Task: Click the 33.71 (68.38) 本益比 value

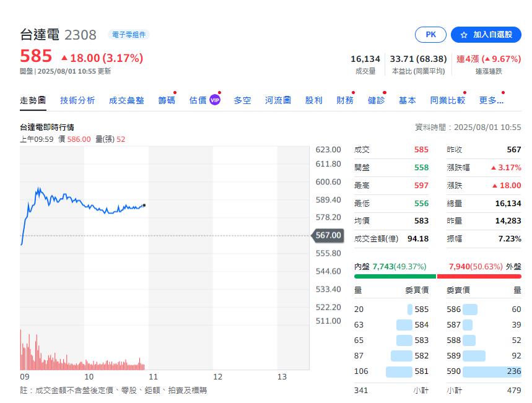Action: (418, 59)
